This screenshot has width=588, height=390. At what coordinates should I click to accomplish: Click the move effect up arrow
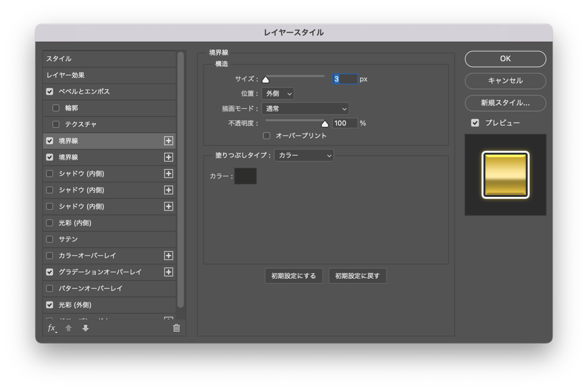[x=69, y=328]
